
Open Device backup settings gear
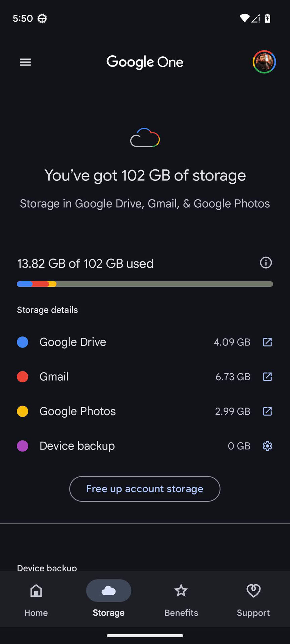(x=267, y=446)
